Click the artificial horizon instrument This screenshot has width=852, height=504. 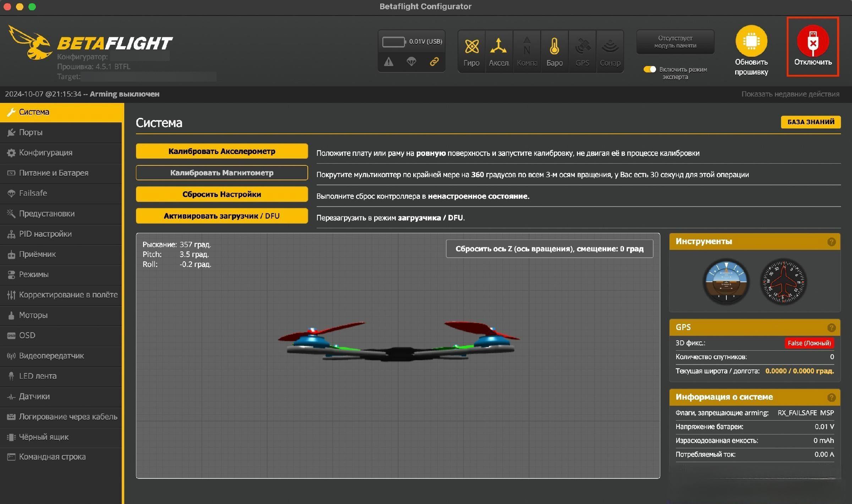click(x=726, y=281)
